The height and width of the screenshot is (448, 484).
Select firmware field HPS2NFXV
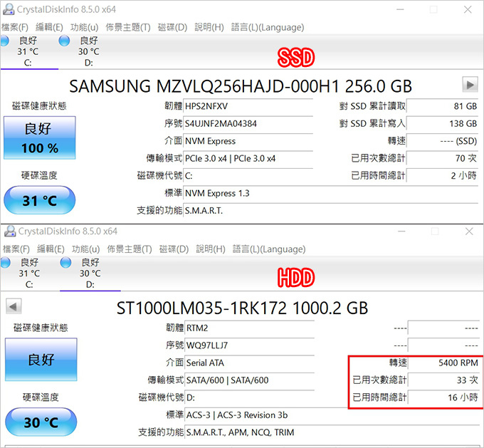(x=248, y=106)
